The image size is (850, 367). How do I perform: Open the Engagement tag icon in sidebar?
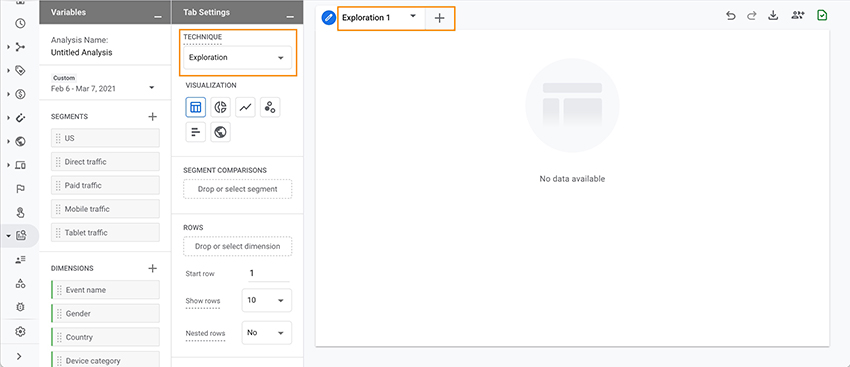coord(20,70)
